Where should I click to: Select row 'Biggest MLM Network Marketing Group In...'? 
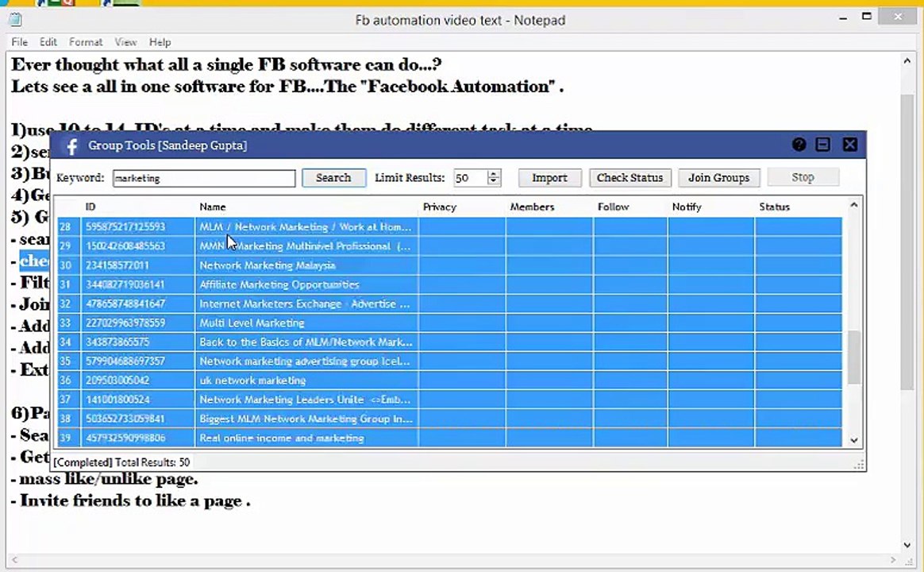click(449, 419)
